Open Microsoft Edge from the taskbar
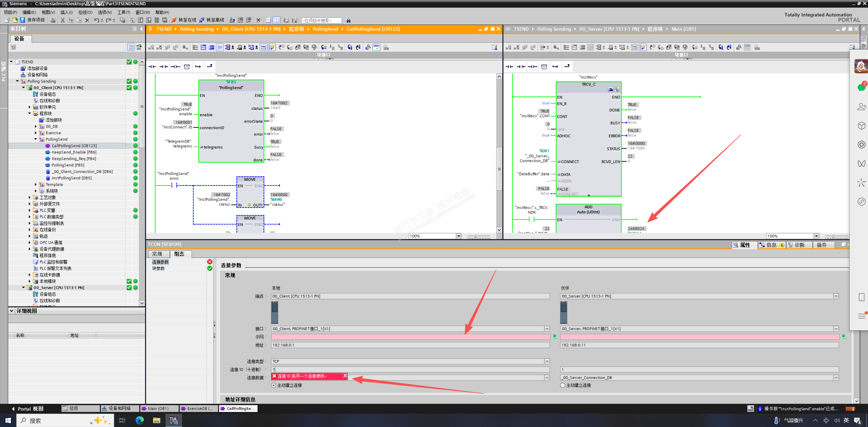The height and width of the screenshot is (427, 868). point(139,420)
